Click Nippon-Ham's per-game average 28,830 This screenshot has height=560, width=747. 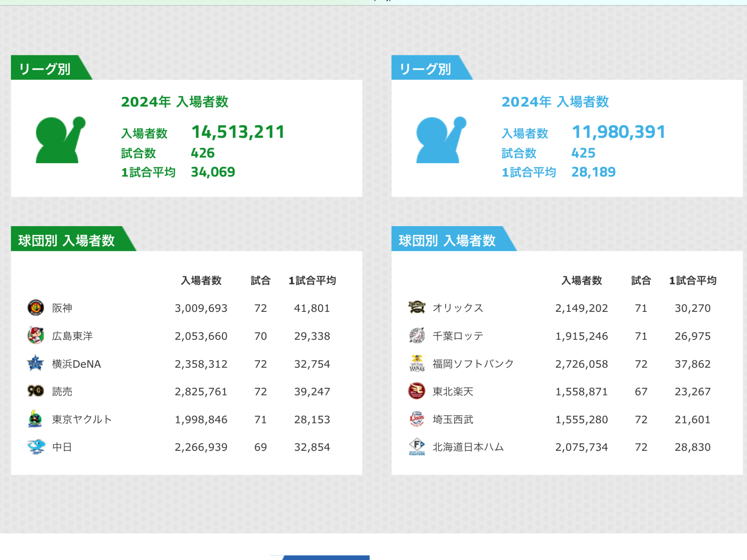pos(693,448)
